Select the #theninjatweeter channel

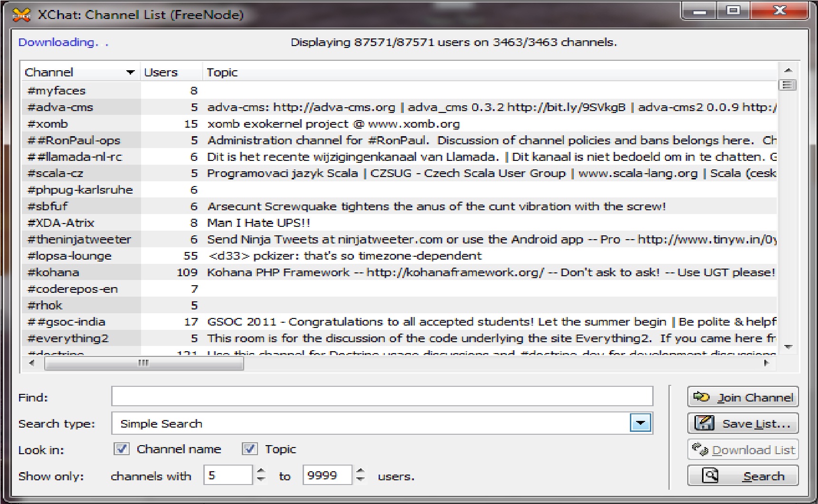tap(399, 239)
